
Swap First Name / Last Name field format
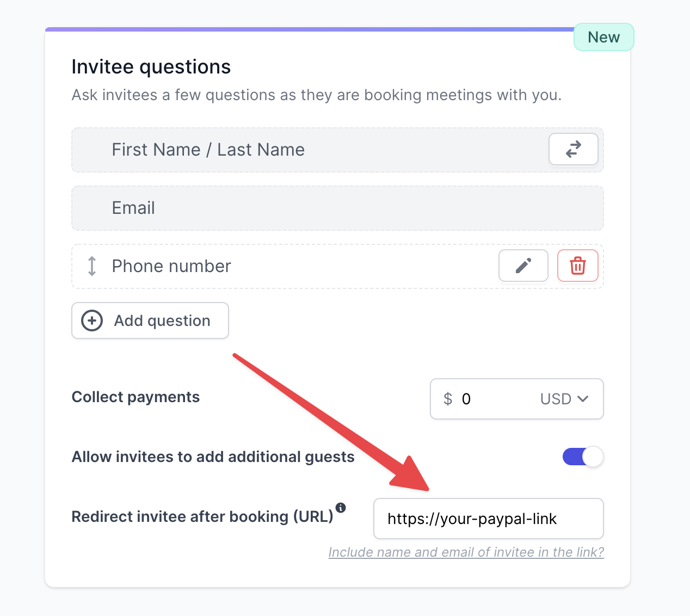(x=574, y=149)
